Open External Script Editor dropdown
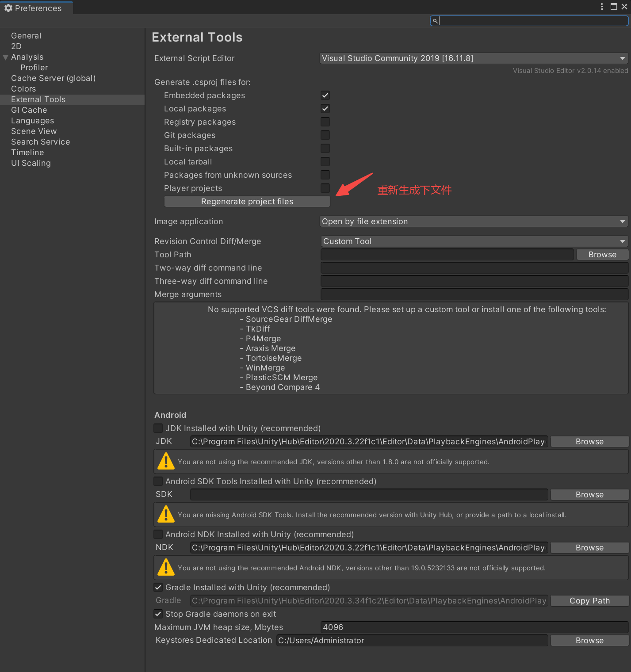This screenshot has height=672, width=631. coord(474,58)
